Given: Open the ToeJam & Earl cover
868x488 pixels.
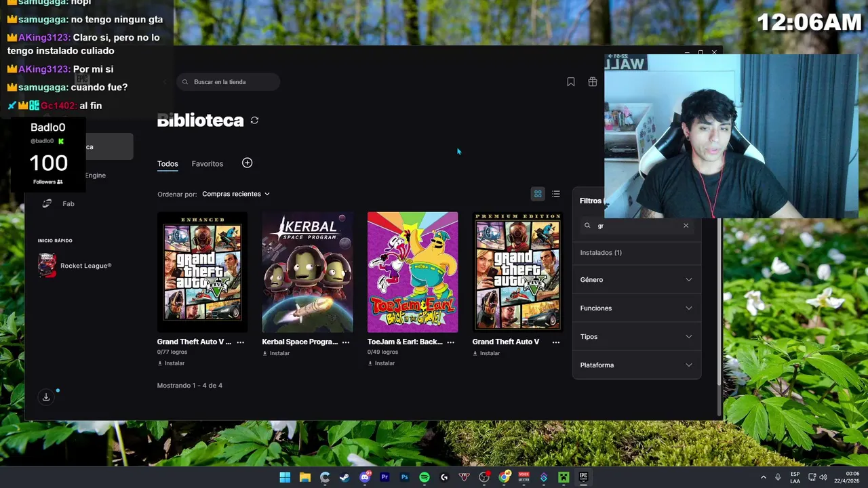Looking at the screenshot, I should [412, 272].
